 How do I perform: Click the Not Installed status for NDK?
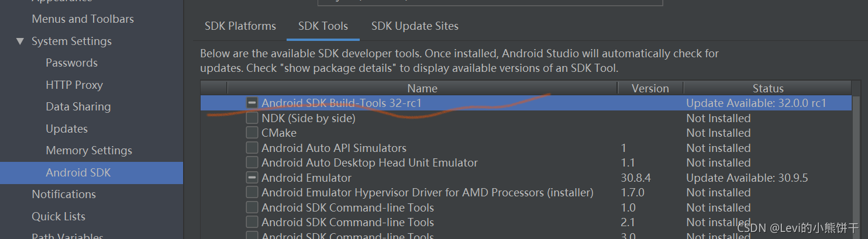click(x=718, y=118)
